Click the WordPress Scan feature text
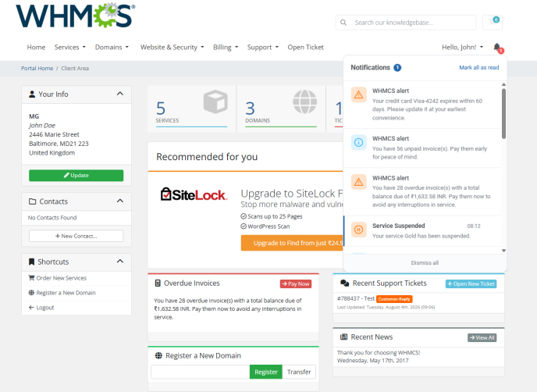This screenshot has width=537, height=392. coord(268,226)
